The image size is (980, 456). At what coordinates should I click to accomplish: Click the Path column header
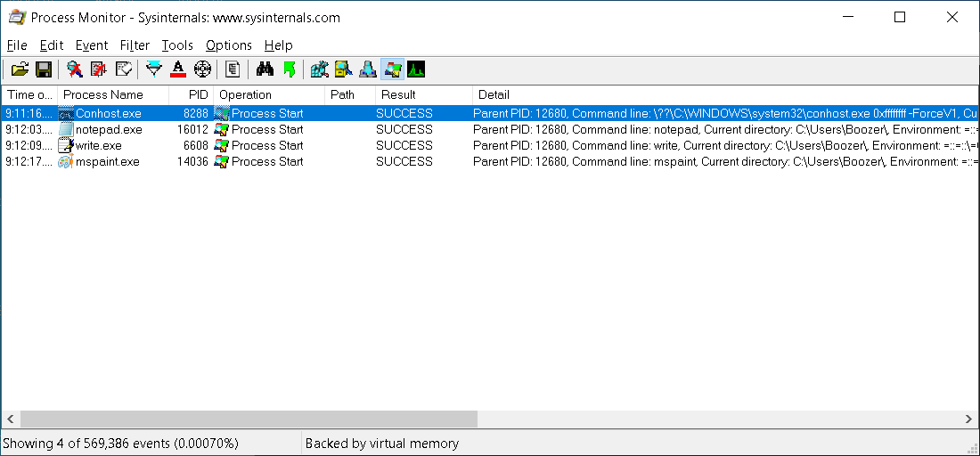pyautogui.click(x=350, y=95)
